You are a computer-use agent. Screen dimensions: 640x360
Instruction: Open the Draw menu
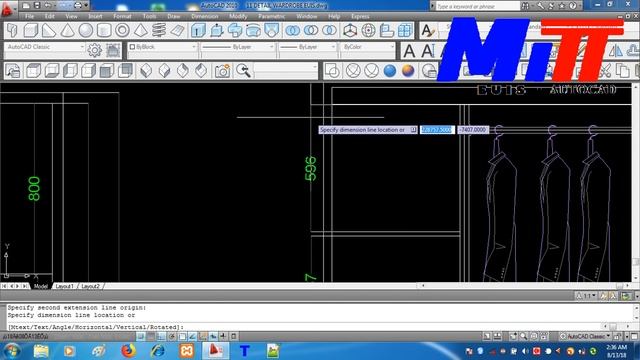click(173, 16)
